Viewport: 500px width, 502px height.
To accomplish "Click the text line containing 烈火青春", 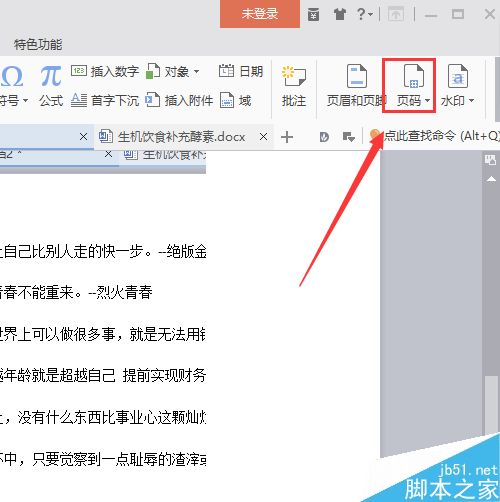I will (76, 292).
